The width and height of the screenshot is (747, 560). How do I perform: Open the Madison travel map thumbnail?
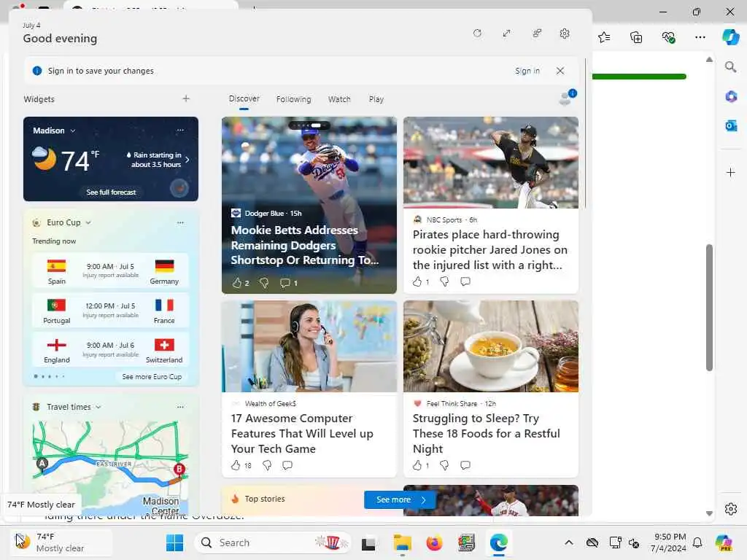click(x=111, y=467)
